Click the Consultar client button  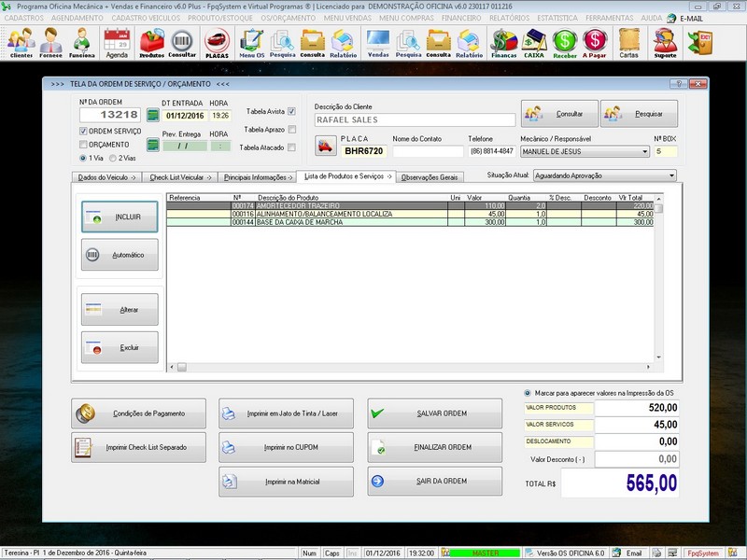click(559, 114)
